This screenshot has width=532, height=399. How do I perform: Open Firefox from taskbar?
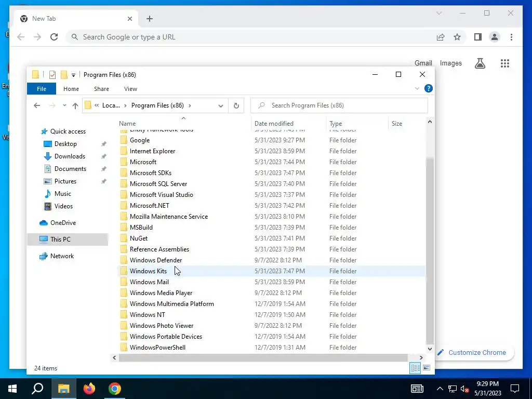[x=89, y=389]
